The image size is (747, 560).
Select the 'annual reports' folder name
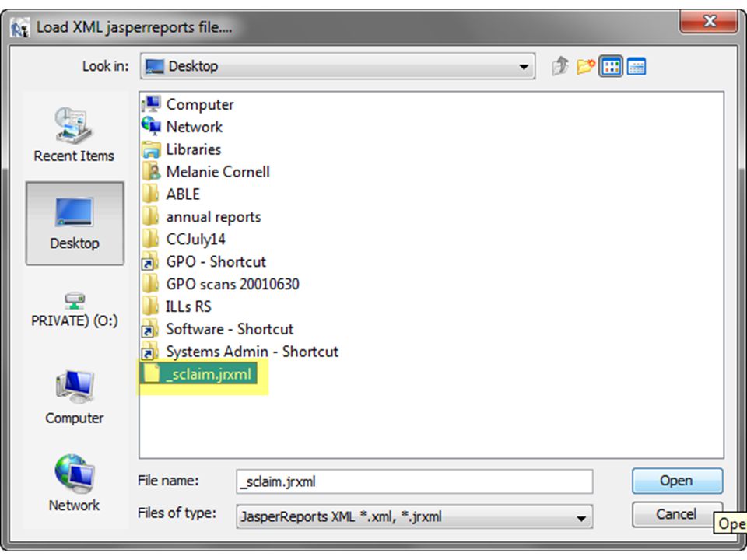pos(213,217)
